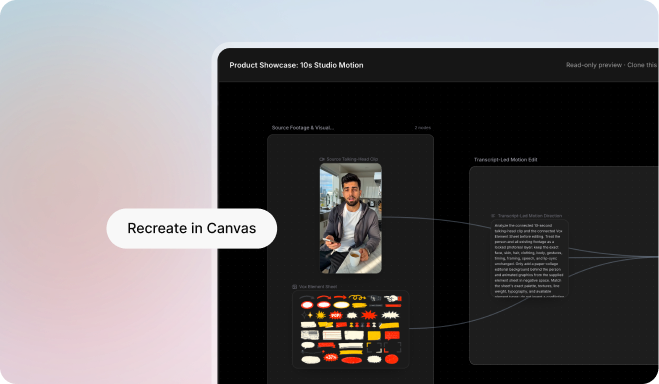Select the Product Showcase: 10s Studio Motion title
The width and height of the screenshot is (659, 384).
[x=296, y=65]
